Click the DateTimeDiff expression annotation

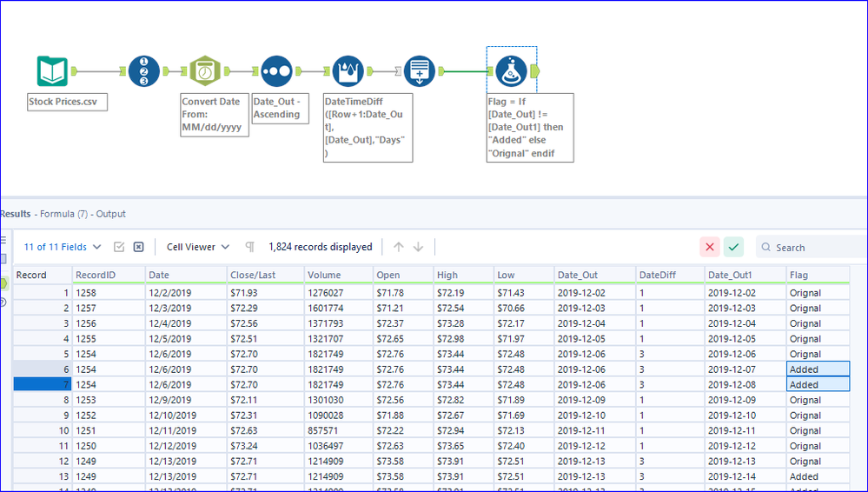(368, 128)
